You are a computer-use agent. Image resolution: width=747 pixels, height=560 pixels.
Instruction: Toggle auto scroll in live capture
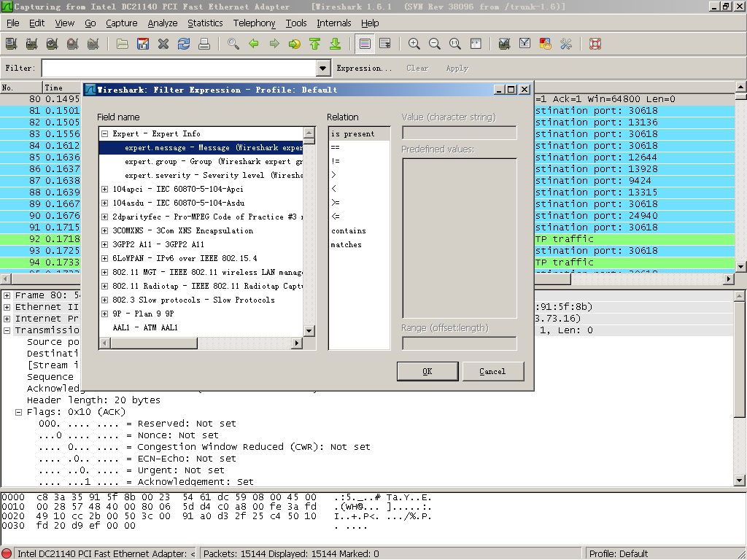click(x=385, y=44)
